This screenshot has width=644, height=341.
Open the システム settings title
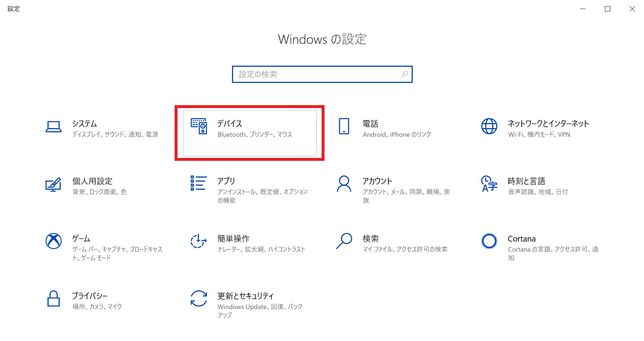click(85, 124)
